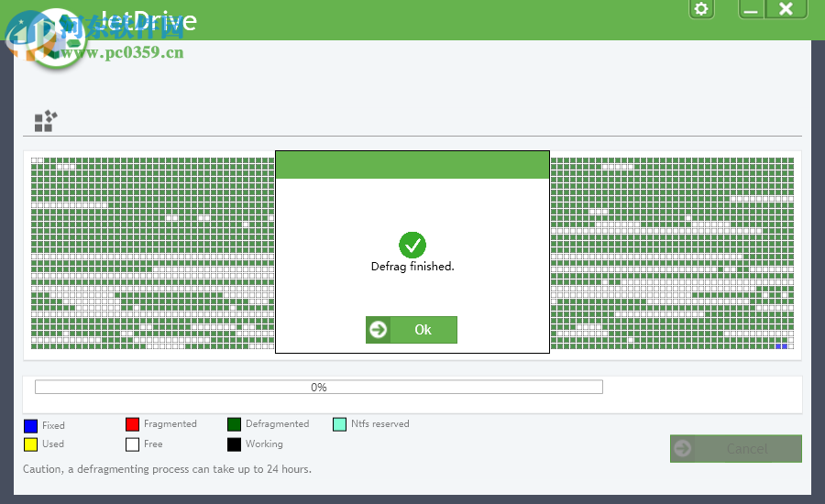Click the yellow Used legend swatch
The width and height of the screenshot is (825, 504).
click(x=30, y=444)
